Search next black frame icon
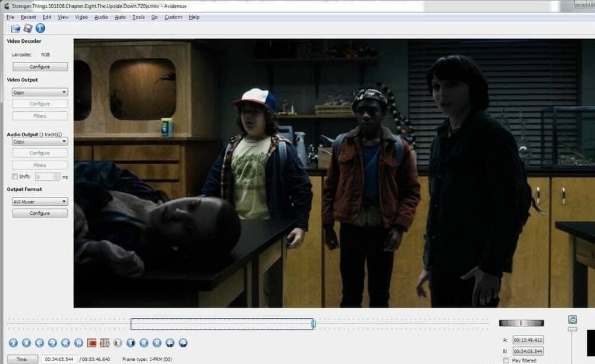 pyautogui.click(x=131, y=343)
